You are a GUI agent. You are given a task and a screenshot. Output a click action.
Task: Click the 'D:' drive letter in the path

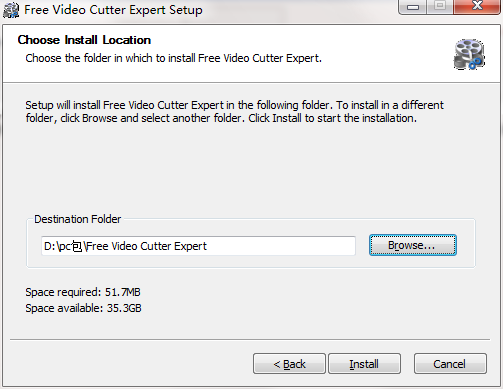point(50,246)
